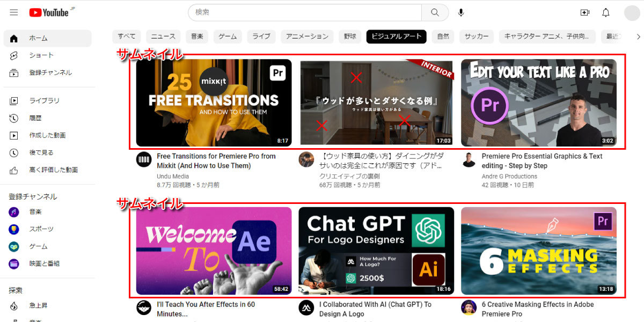
Task: Open the account avatar menu
Action: (x=632, y=13)
